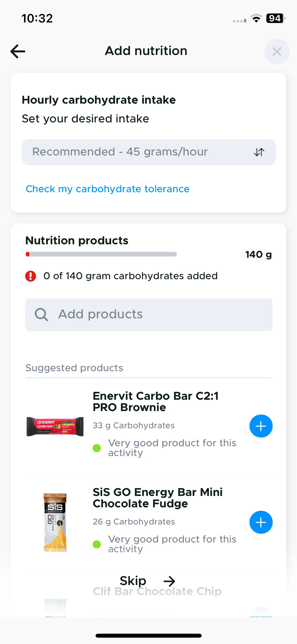Screen dimensions: 297x644
Task: Select SiS GO Energy Bar Mini Chocolate Fudge title
Action: click(158, 498)
